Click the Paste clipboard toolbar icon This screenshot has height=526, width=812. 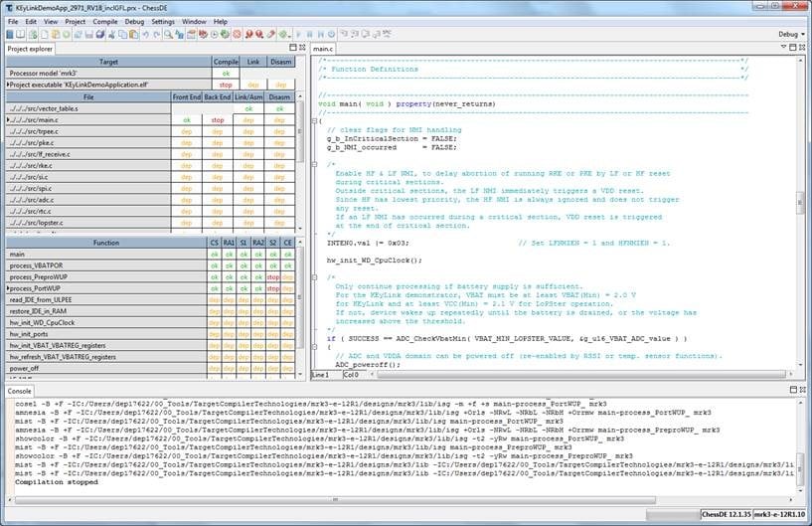132,34
